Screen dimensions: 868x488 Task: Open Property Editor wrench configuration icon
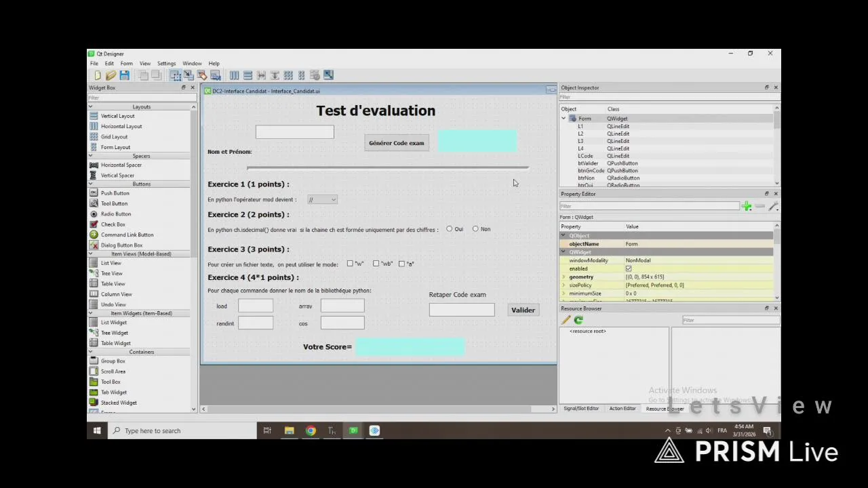[773, 206]
